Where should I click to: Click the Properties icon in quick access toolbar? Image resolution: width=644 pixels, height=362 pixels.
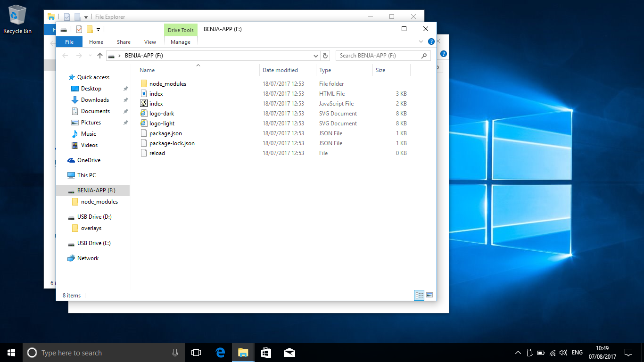tap(79, 29)
